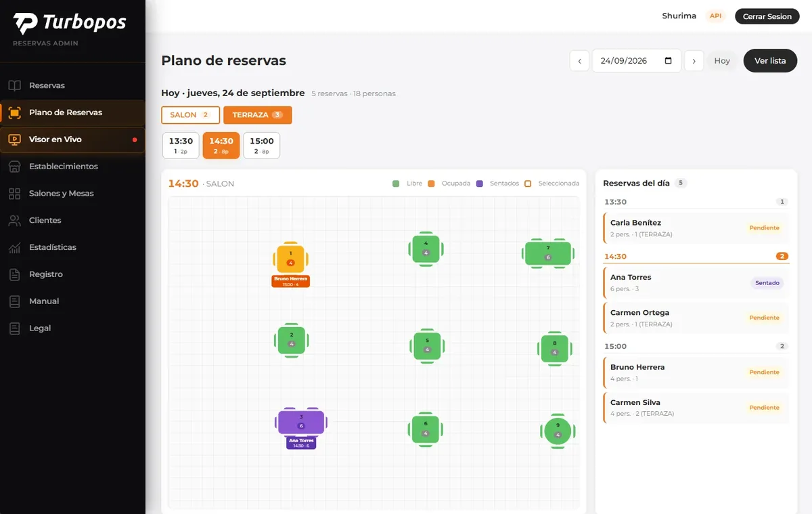Open Reservas in the sidebar menu

pyautogui.click(x=72, y=85)
